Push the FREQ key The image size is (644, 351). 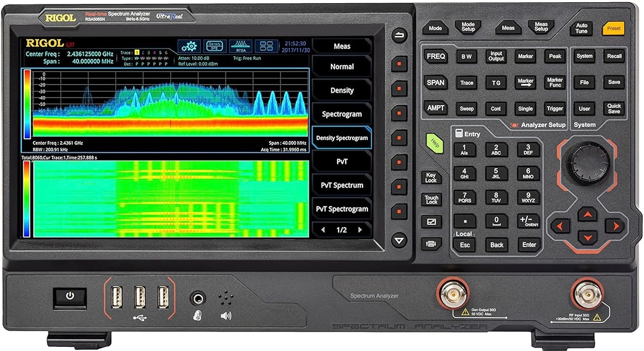(436, 56)
